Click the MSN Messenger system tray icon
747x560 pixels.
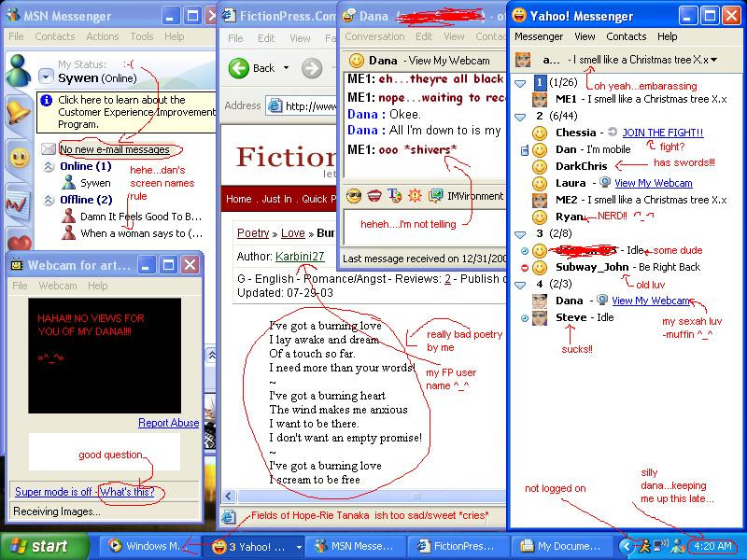677,546
